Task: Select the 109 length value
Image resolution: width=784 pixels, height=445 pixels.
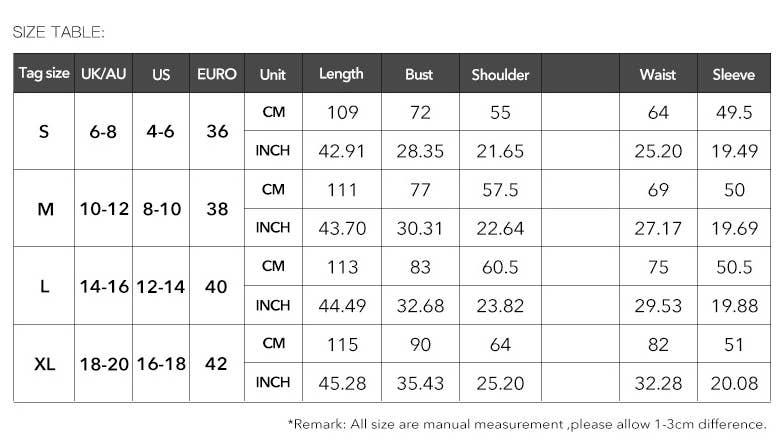Action: [x=342, y=112]
